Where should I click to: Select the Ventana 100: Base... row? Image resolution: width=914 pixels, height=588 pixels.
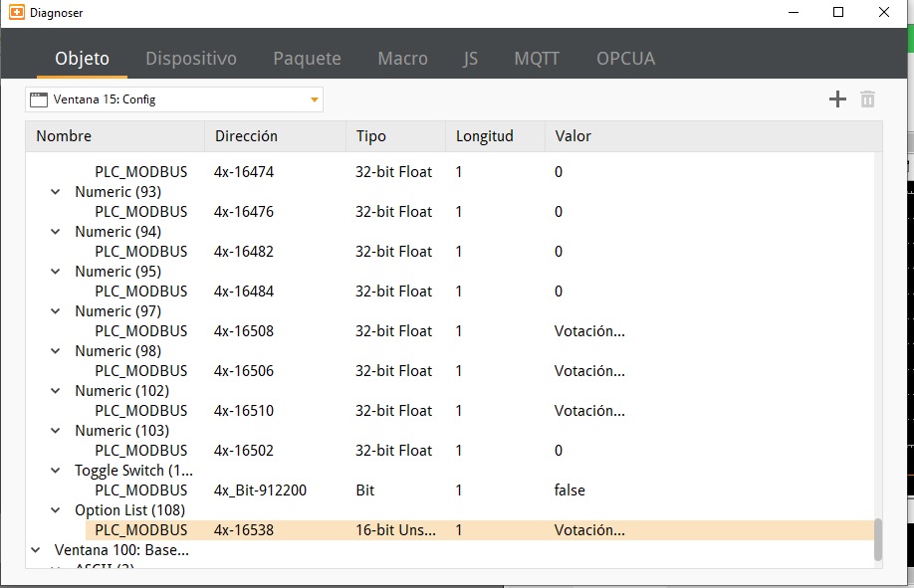[121, 549]
